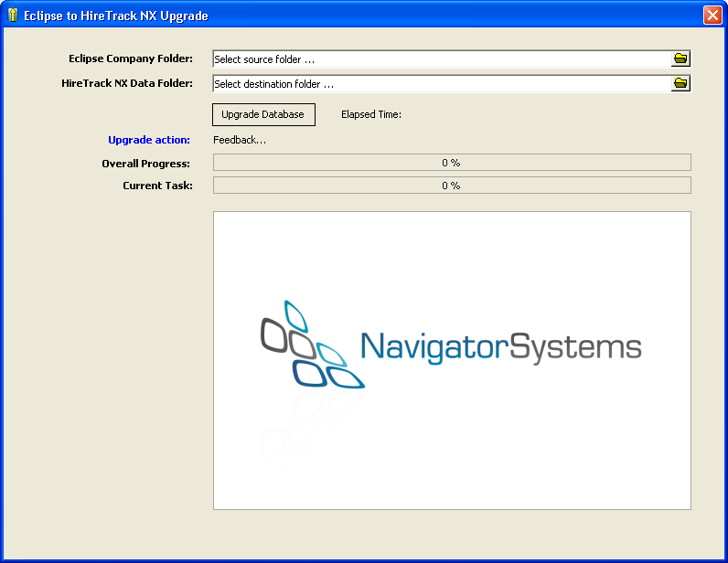The width and height of the screenshot is (728, 563).
Task: Click the Current Task progress bar
Action: click(452, 186)
